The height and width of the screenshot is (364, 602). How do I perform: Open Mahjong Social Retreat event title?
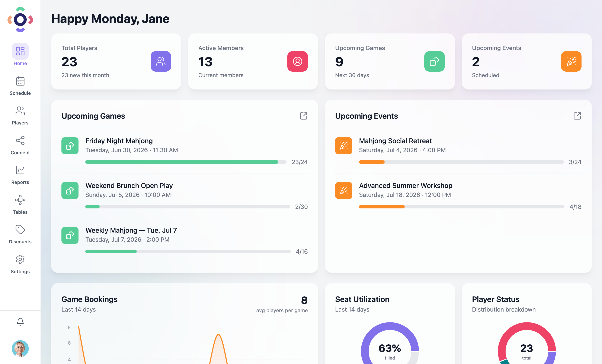[395, 141]
